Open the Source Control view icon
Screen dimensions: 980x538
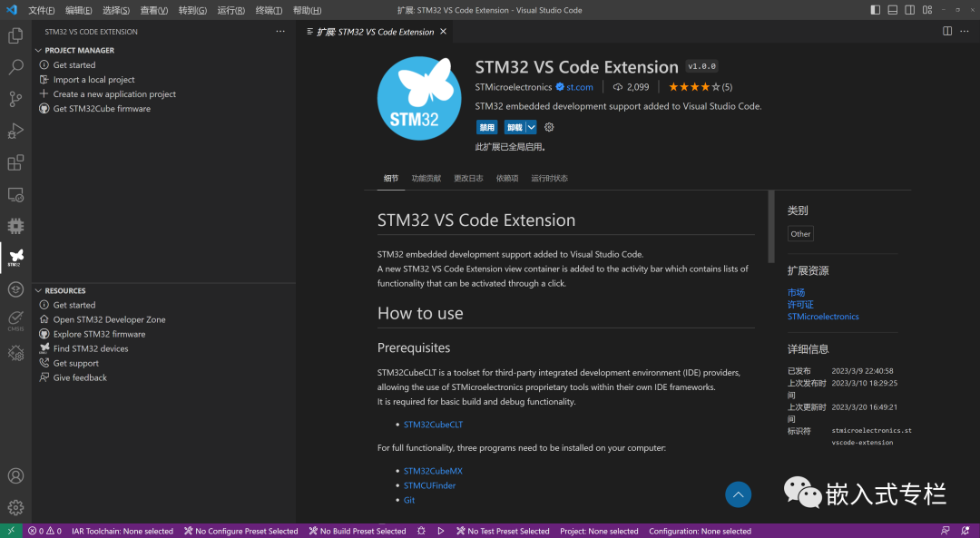15,99
